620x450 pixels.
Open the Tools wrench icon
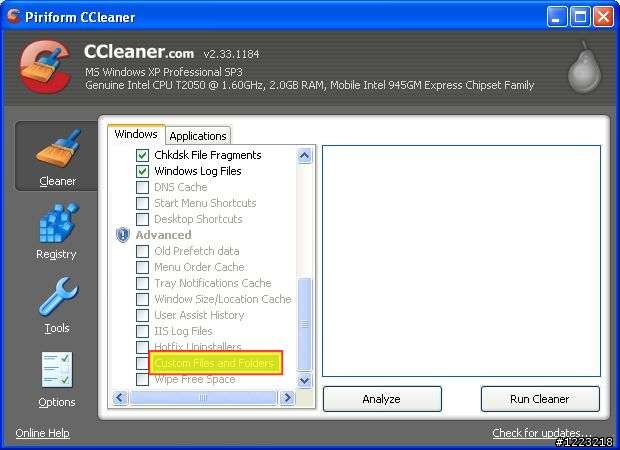(x=58, y=297)
